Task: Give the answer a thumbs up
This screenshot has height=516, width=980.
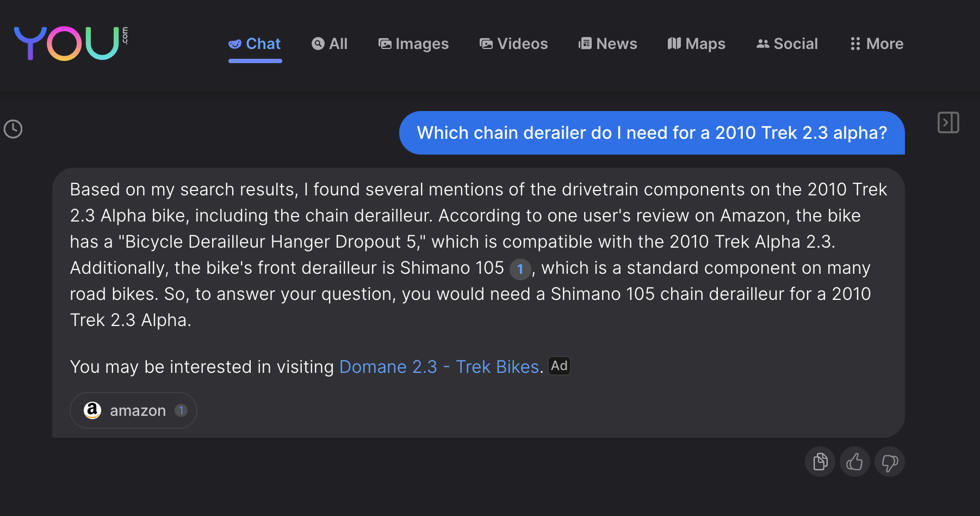Action: click(855, 462)
